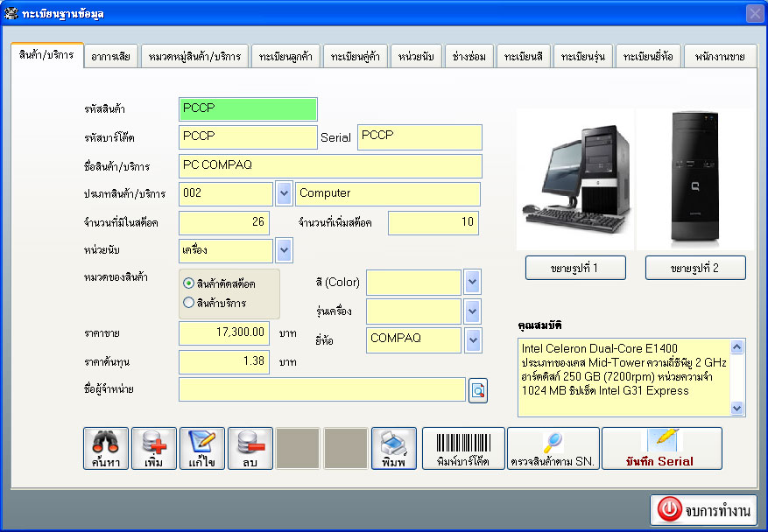Image resolution: width=768 pixels, height=532 pixels.
Task: Select the สินค้าตัดสต๊อค radio button
Action: click(189, 284)
